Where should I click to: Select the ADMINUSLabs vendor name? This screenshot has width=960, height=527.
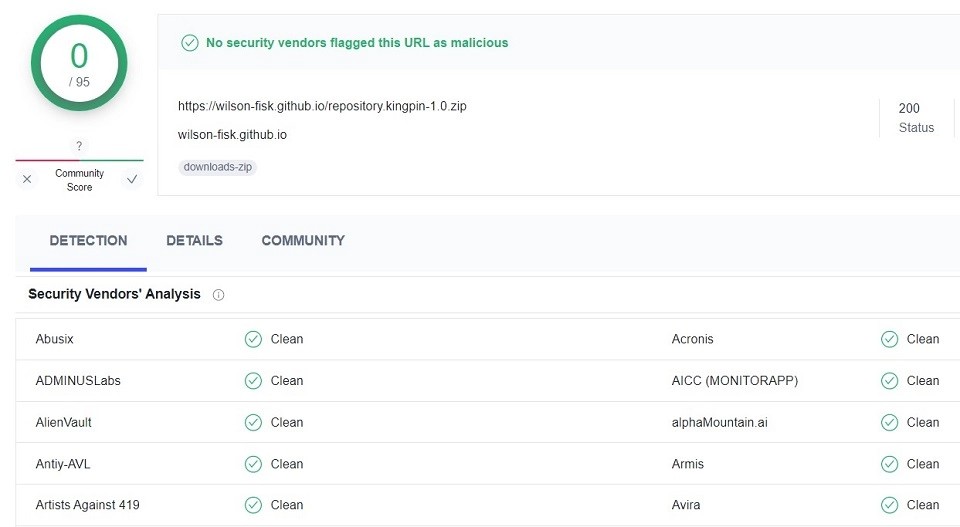pyautogui.click(x=78, y=381)
